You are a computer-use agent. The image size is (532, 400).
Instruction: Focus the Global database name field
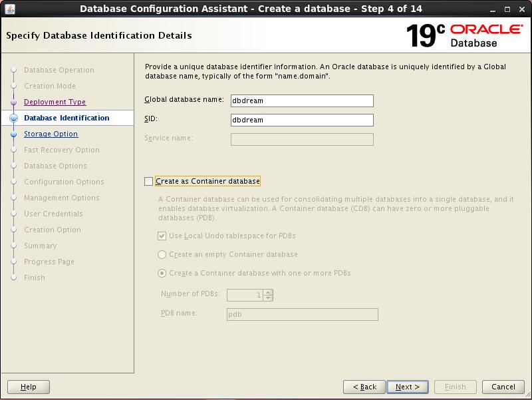point(302,100)
